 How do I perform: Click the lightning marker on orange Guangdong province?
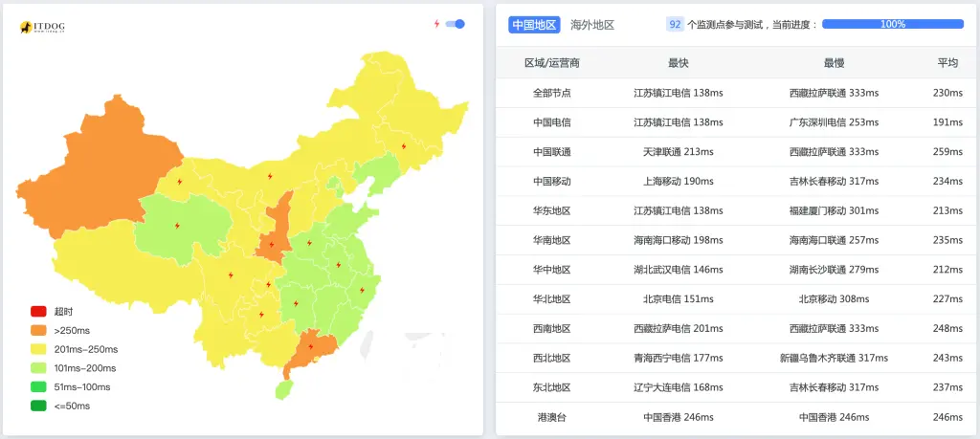tap(310, 346)
